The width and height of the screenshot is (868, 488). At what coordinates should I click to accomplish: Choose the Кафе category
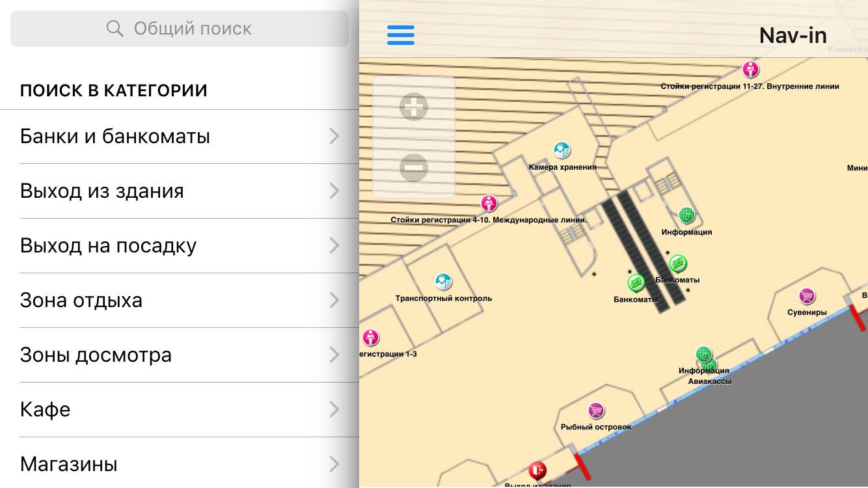click(x=46, y=410)
